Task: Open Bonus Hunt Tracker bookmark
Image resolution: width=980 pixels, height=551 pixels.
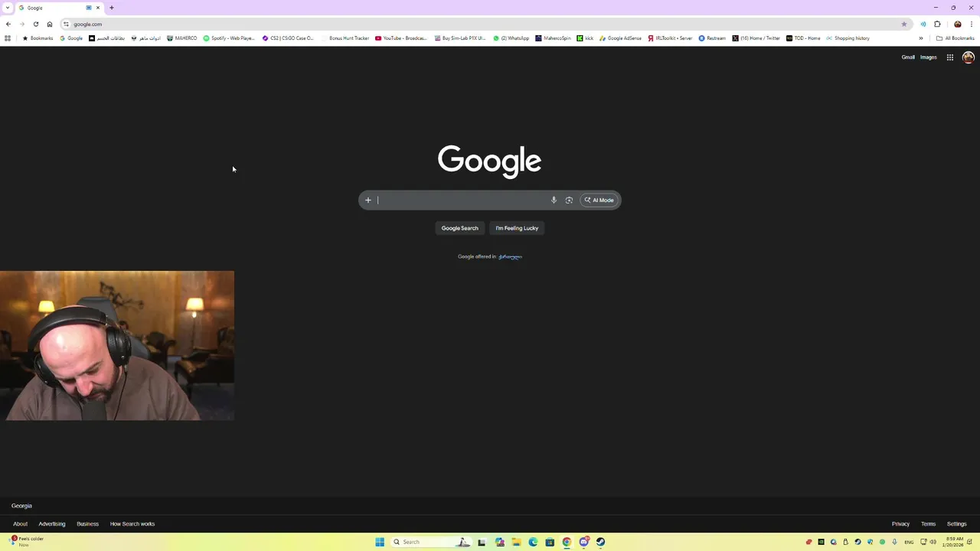Action: click(x=345, y=38)
